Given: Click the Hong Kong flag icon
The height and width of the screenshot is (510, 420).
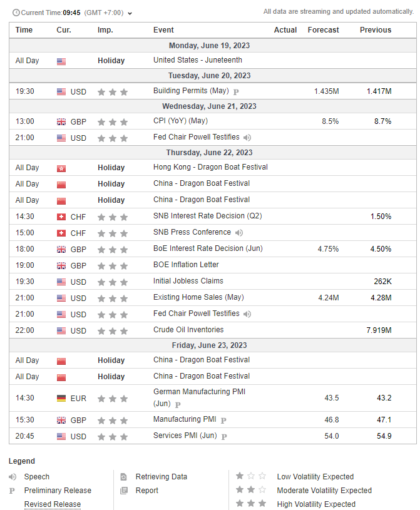Looking at the screenshot, I should [61, 168].
